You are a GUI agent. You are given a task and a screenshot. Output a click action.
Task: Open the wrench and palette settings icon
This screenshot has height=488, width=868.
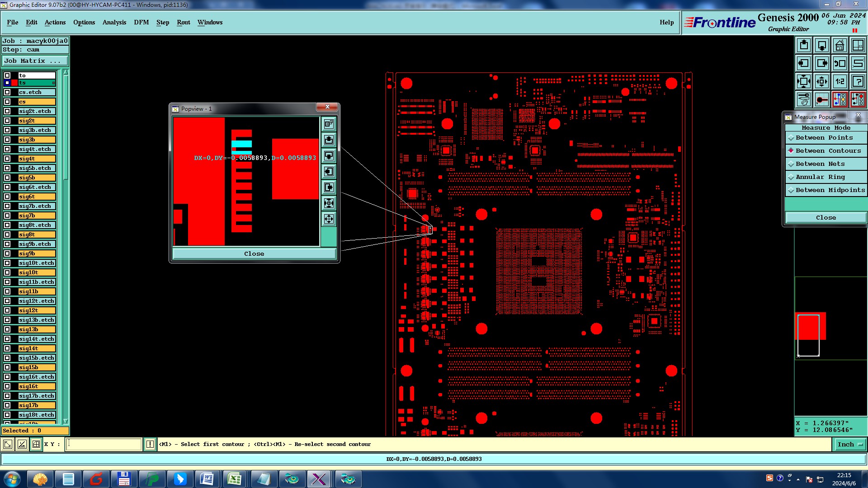coord(804,99)
